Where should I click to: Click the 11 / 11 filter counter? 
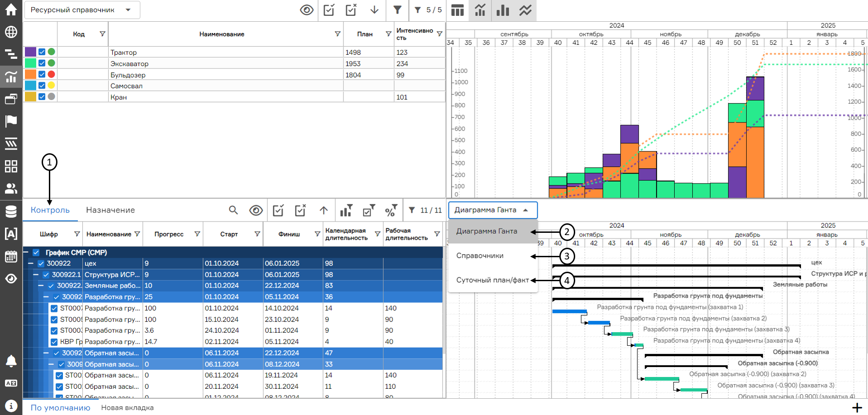pyautogui.click(x=425, y=210)
